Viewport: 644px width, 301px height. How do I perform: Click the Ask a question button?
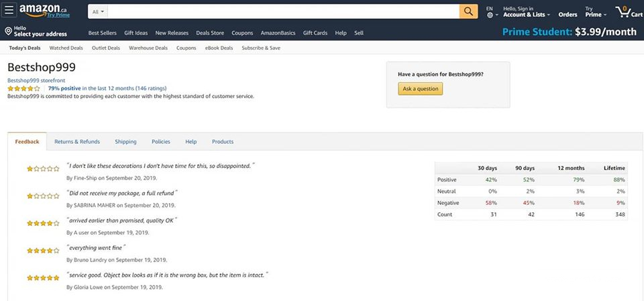[x=420, y=89]
